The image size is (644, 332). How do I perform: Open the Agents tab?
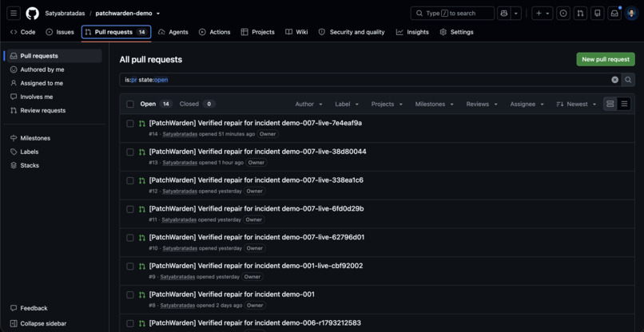(173, 32)
